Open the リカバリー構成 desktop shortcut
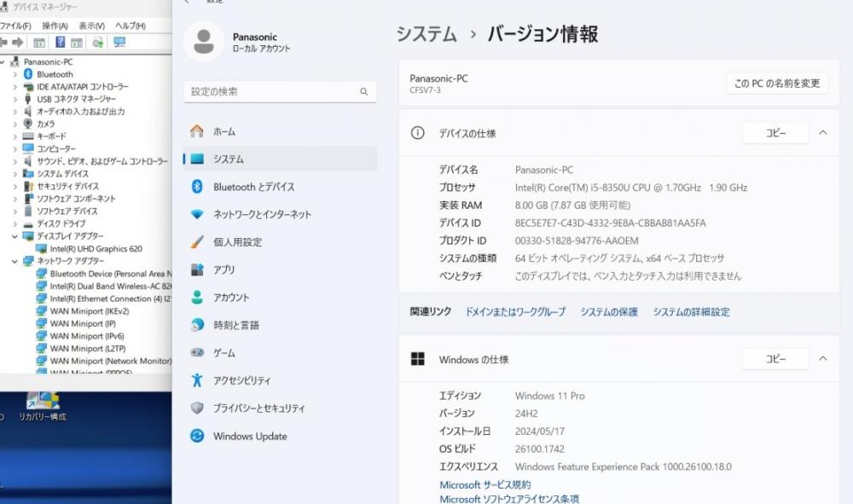This screenshot has width=853, height=504. coord(43,406)
